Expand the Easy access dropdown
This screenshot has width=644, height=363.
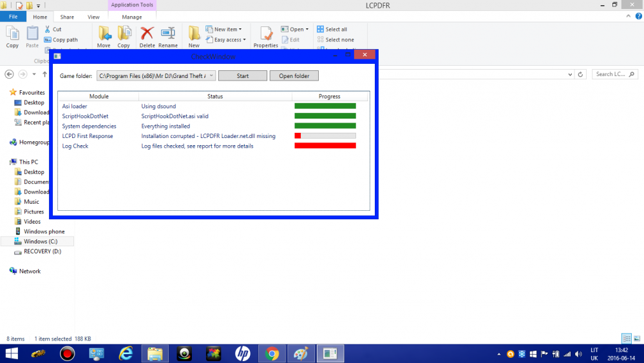[x=244, y=40]
